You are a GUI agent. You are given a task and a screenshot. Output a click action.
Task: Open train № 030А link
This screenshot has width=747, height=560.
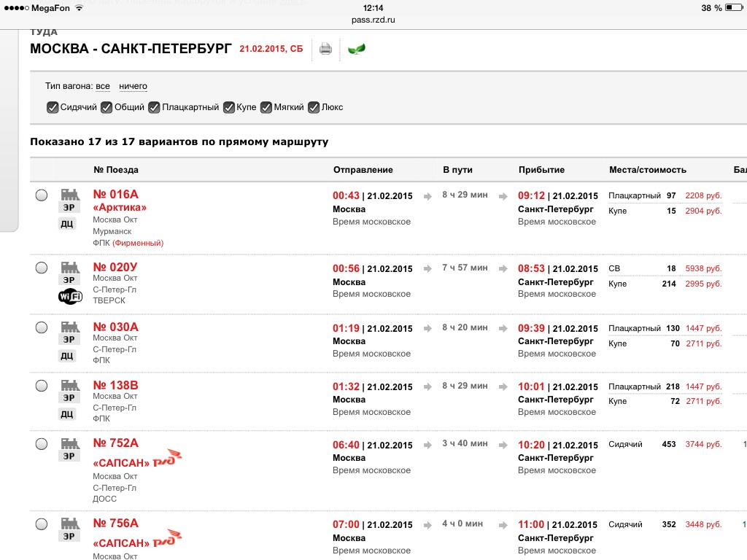pos(116,327)
